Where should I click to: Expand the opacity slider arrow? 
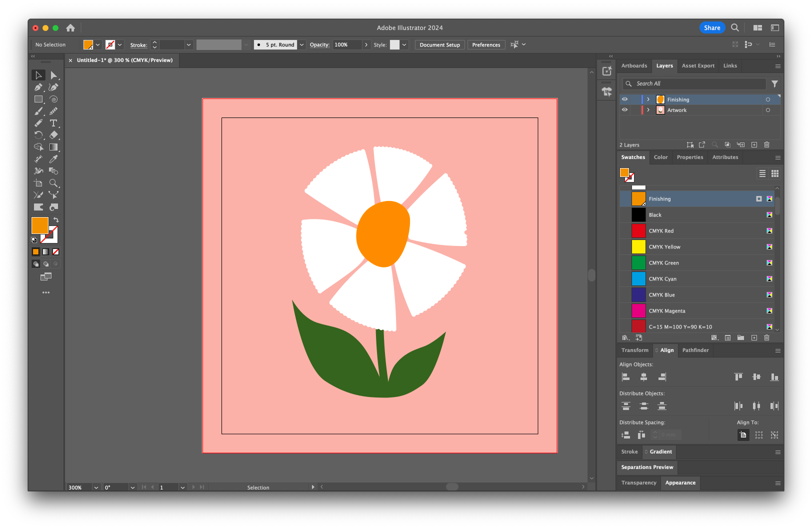pyautogui.click(x=366, y=44)
